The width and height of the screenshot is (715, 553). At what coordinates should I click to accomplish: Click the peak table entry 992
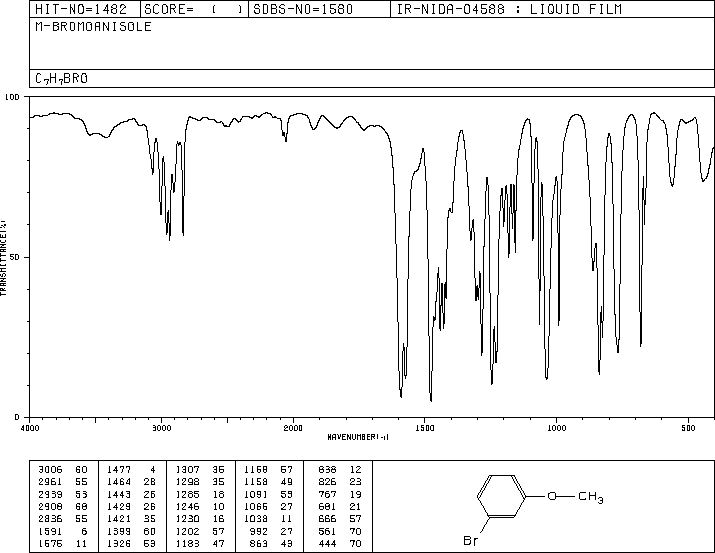[259, 532]
